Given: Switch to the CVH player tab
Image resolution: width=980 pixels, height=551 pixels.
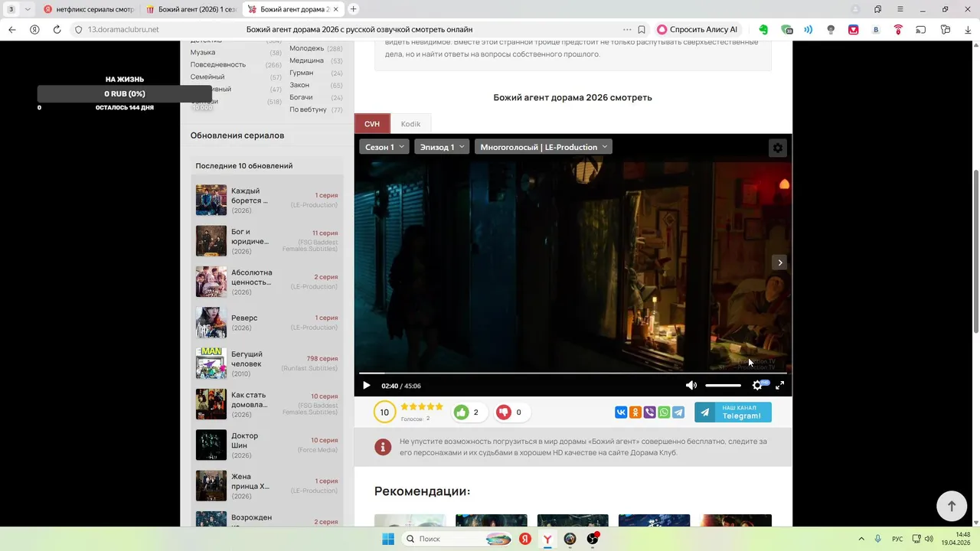Looking at the screenshot, I should [372, 124].
